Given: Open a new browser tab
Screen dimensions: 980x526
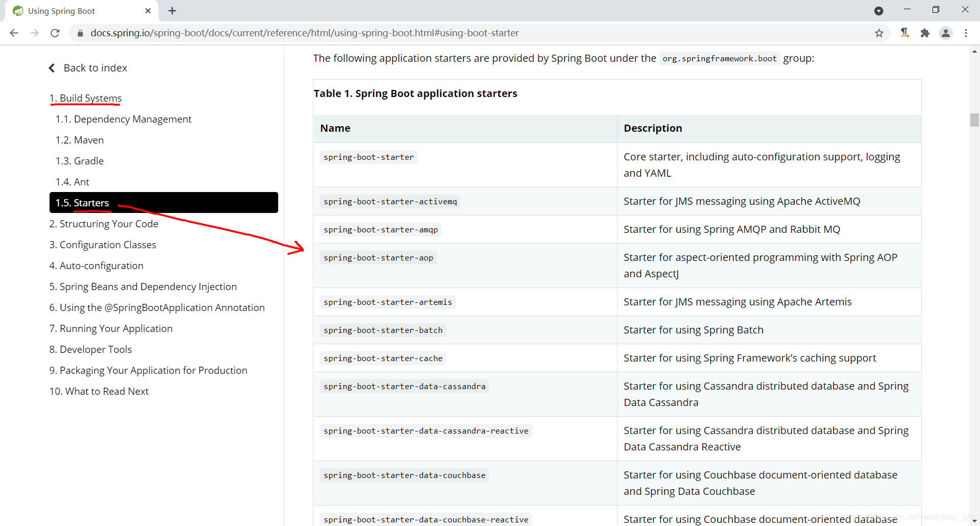Looking at the screenshot, I should 173,11.
